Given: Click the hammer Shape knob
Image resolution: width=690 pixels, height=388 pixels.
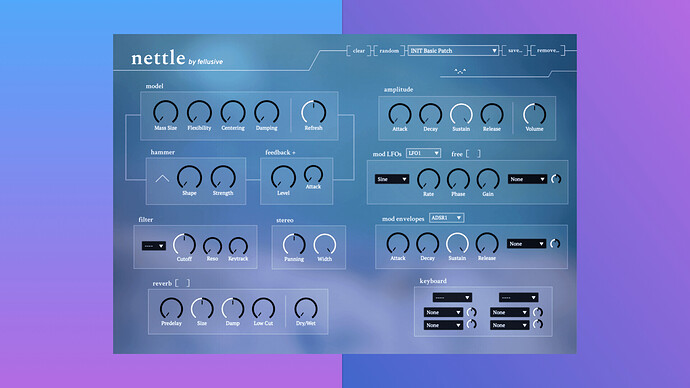Looking at the screenshot, I should (189, 178).
